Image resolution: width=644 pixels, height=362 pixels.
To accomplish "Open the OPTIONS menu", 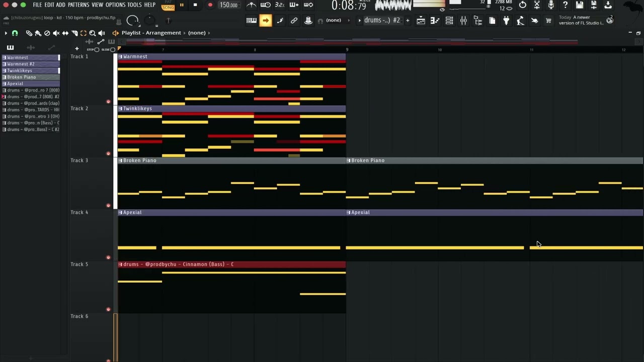I will [115, 5].
